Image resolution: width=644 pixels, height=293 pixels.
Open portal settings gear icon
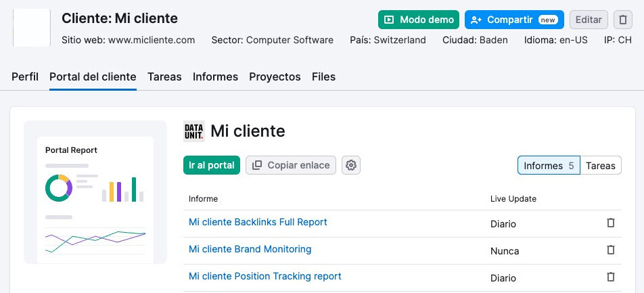tap(350, 165)
